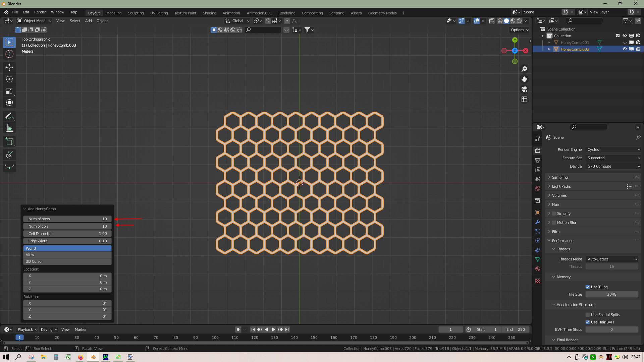Select View alignment option

[x=67, y=255]
